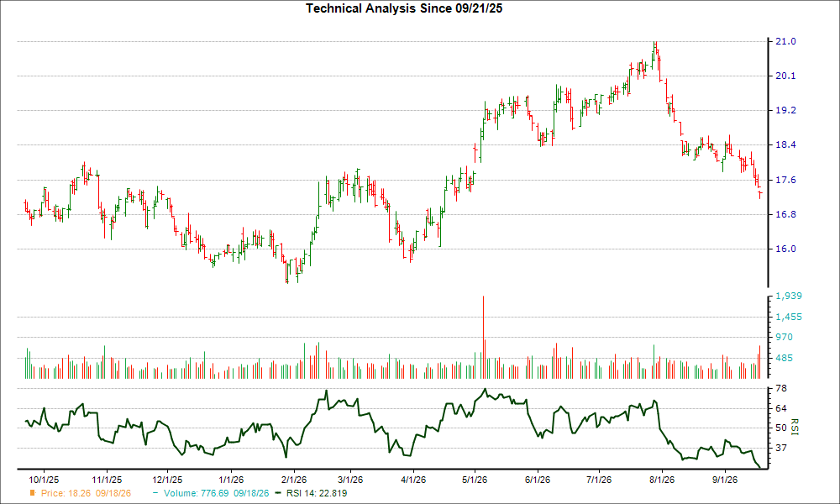Click the 7/1/26 date label
The width and height of the screenshot is (840, 504).
pyautogui.click(x=598, y=480)
